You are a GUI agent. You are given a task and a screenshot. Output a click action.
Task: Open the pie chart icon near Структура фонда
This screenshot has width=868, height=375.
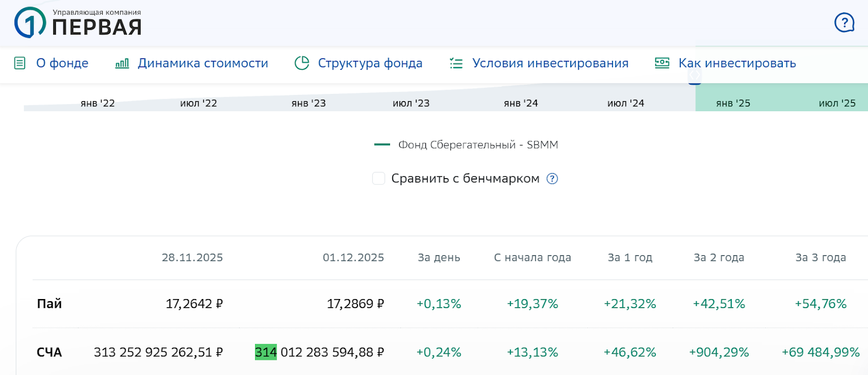[303, 63]
